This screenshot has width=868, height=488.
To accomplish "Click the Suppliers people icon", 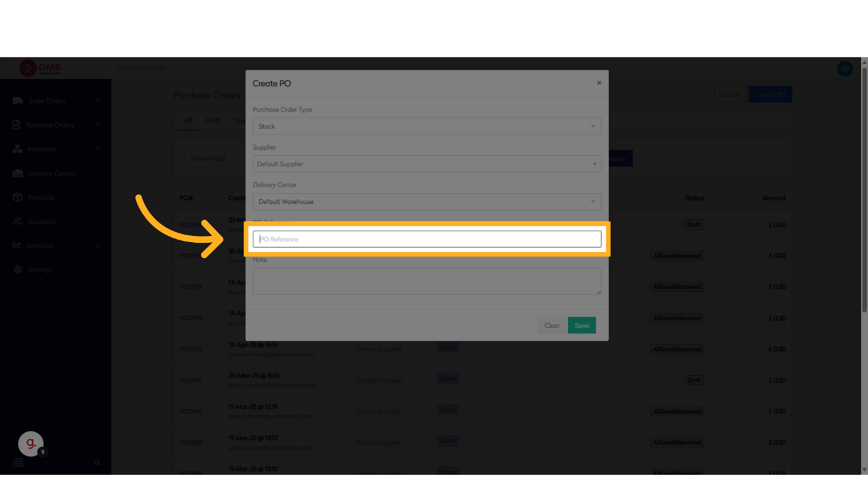I will tap(17, 221).
